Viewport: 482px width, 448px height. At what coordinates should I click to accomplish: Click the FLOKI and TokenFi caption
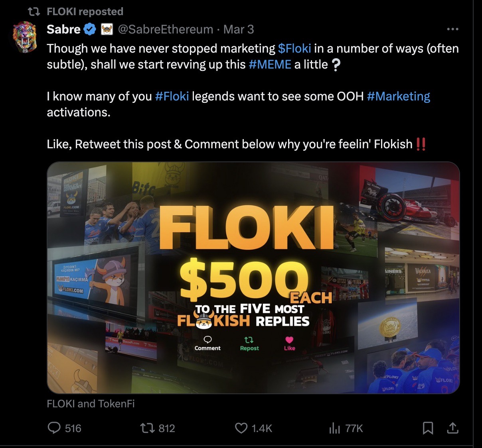[x=91, y=404]
